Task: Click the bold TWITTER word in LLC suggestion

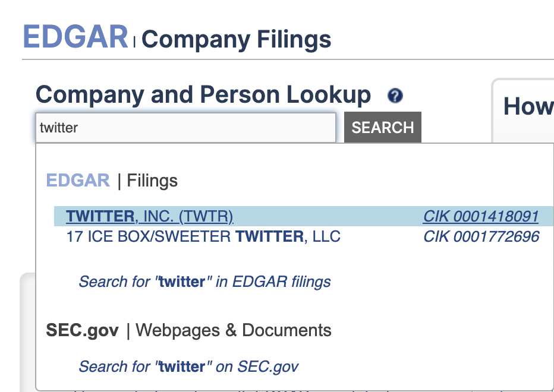Action: 269,236
